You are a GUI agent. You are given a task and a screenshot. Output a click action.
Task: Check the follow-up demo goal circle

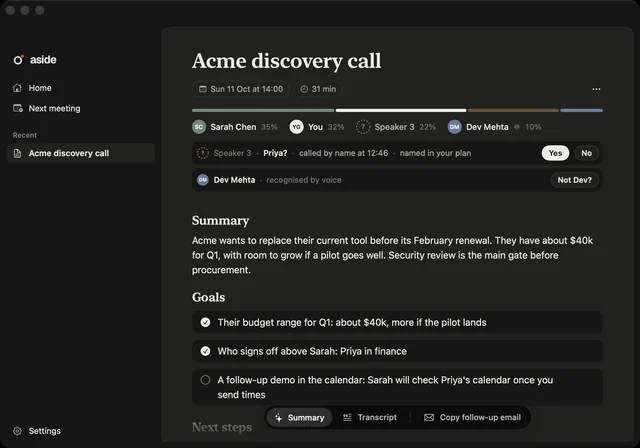[x=205, y=380]
